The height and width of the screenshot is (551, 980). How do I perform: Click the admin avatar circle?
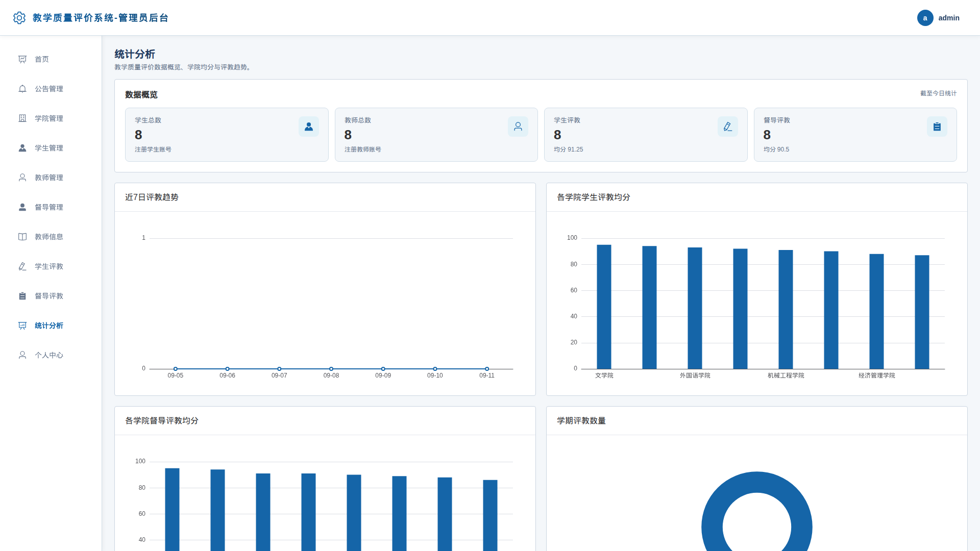925,18
